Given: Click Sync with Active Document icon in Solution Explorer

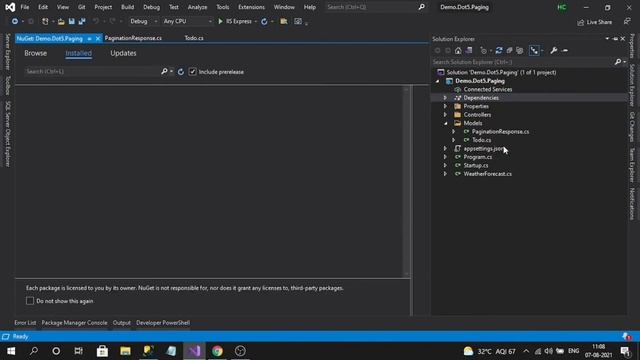Looking at the screenshot, I should coord(499,51).
